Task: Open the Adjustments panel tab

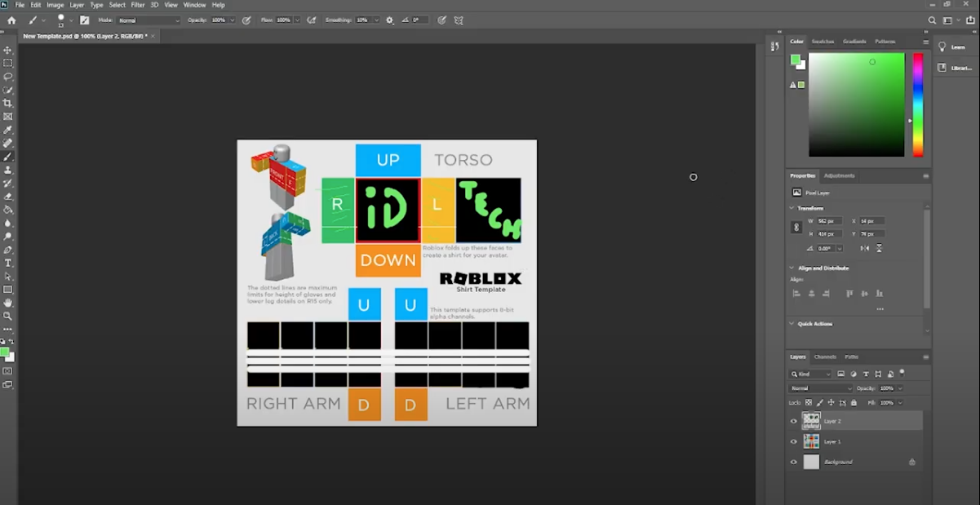Action: (x=840, y=175)
